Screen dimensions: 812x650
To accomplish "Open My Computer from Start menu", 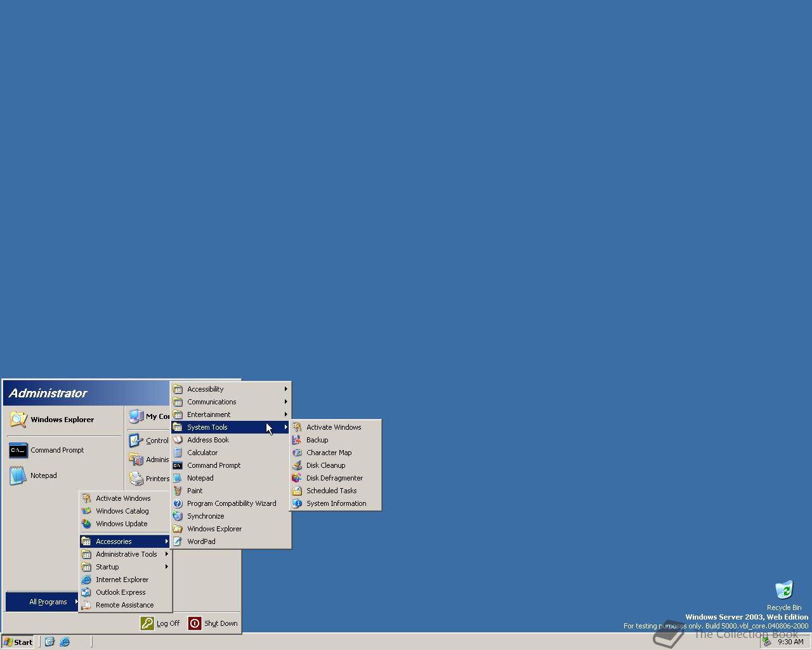I will 149,416.
